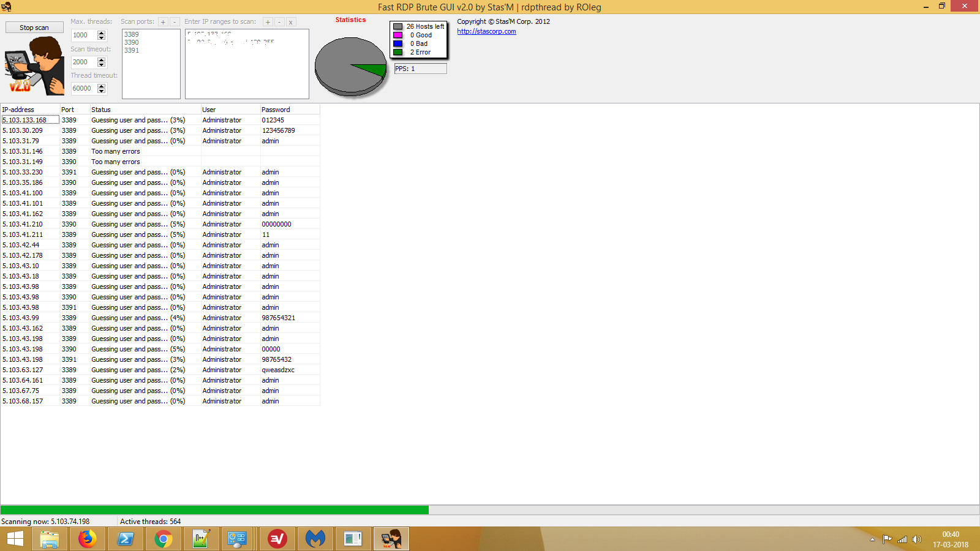Click the Max. threads field showing 1000
This screenshot has width=980, height=551.
click(85, 36)
